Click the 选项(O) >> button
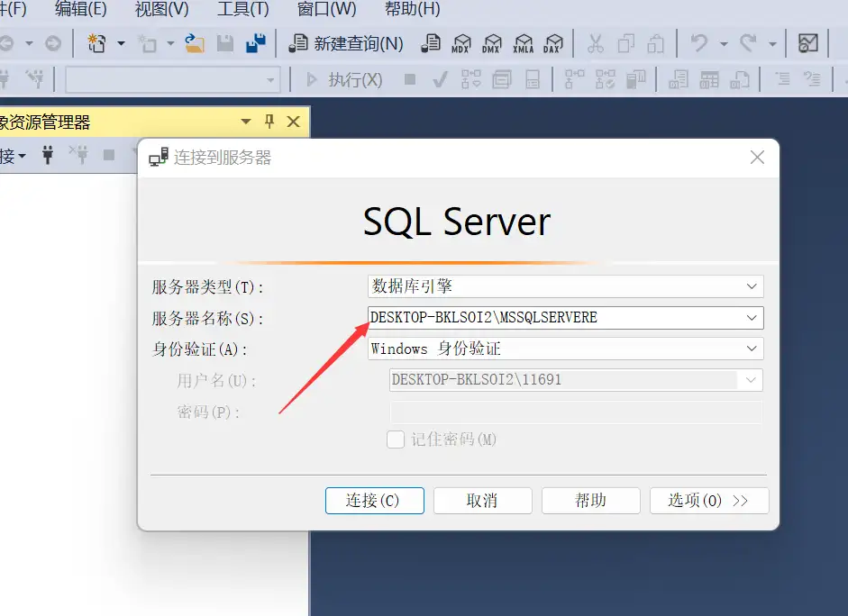This screenshot has width=848, height=616. click(709, 501)
